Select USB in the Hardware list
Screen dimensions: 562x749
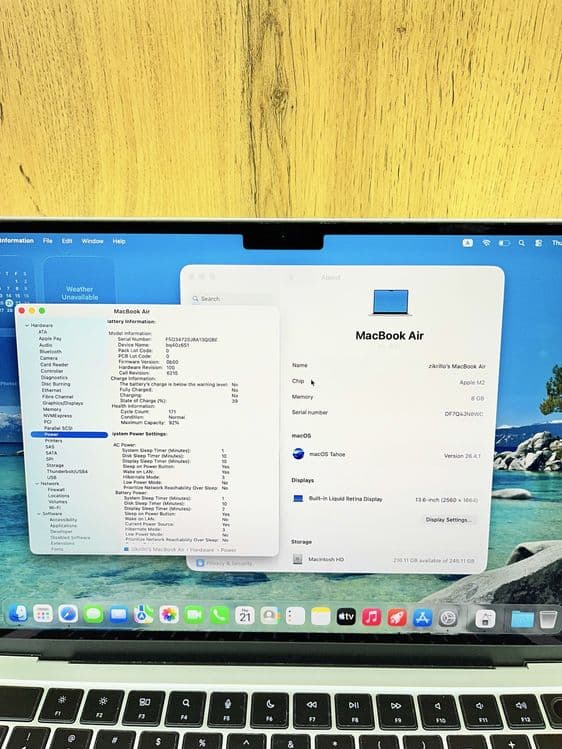coord(52,478)
